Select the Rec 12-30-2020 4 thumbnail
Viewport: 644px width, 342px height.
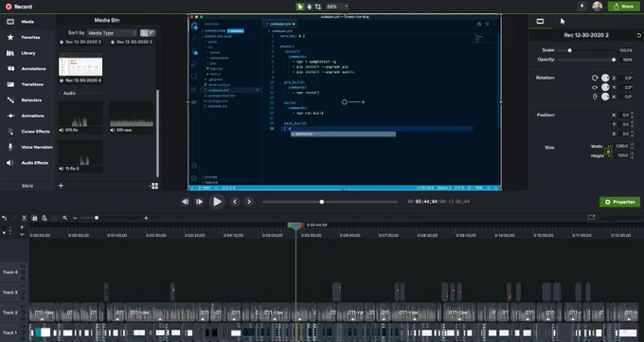[80, 65]
